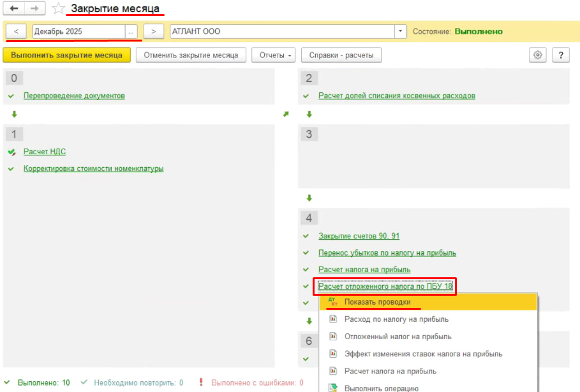The image size is (580, 392).
Task: Expand the organization АТЛАНТ ООО dropdown
Action: 400,31
